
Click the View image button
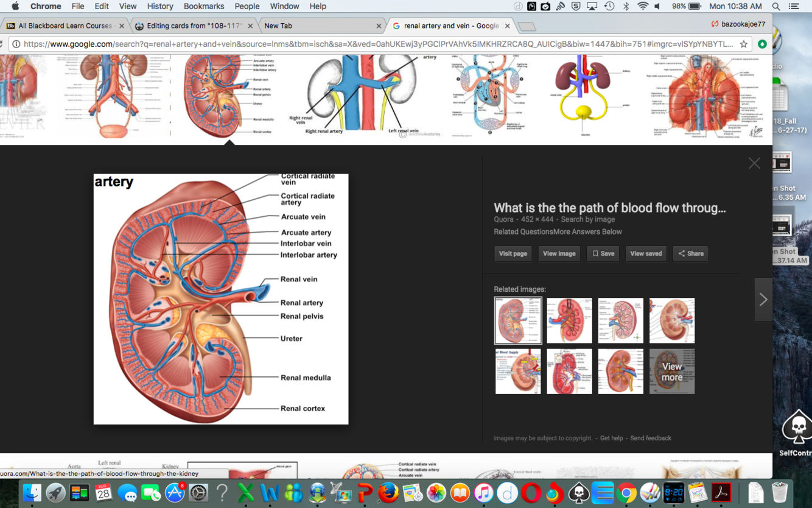(x=559, y=253)
